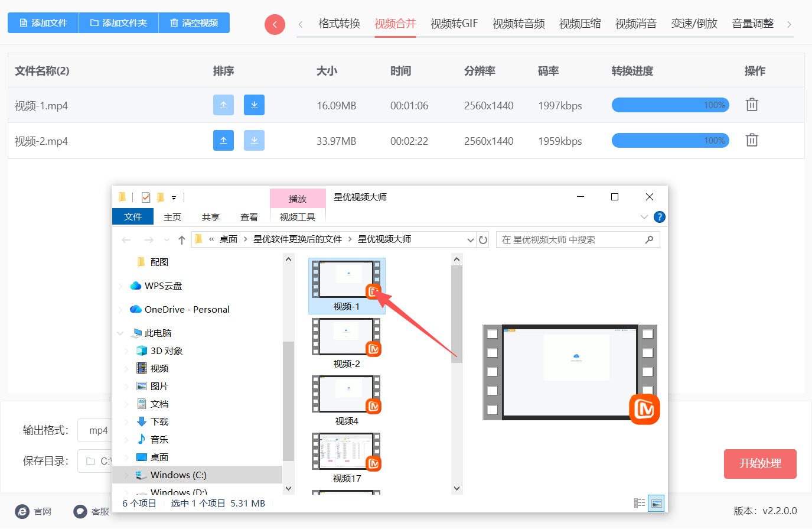
Task: Collapse the 此电脑 tree node
Action: point(120,333)
